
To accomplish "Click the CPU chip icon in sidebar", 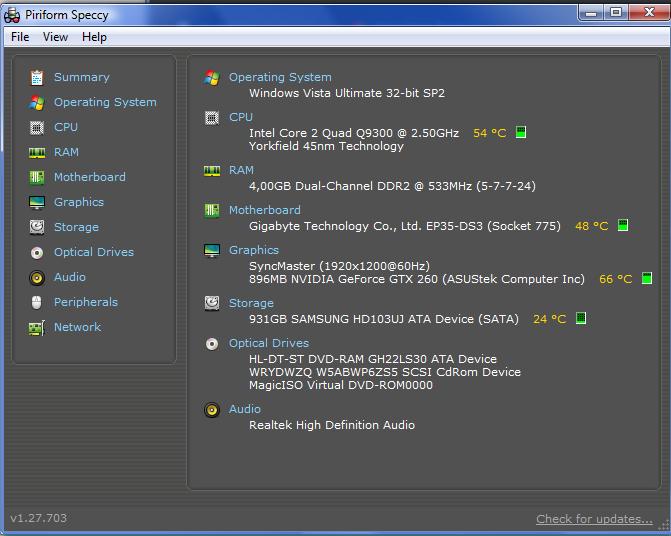I will pos(37,127).
